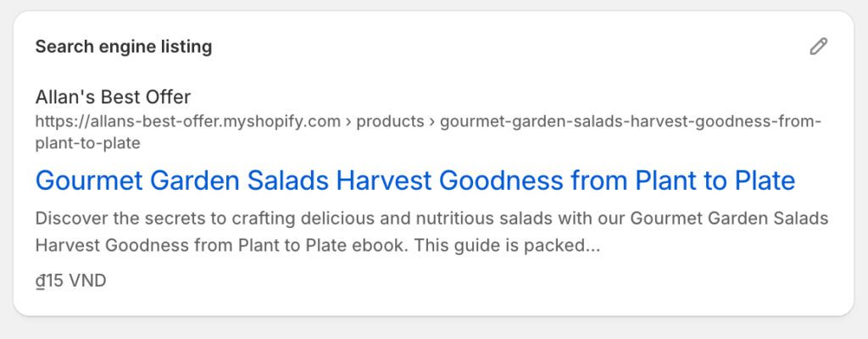868x339 pixels.
Task: Click the ₫15 VND price
Action: [x=70, y=281]
